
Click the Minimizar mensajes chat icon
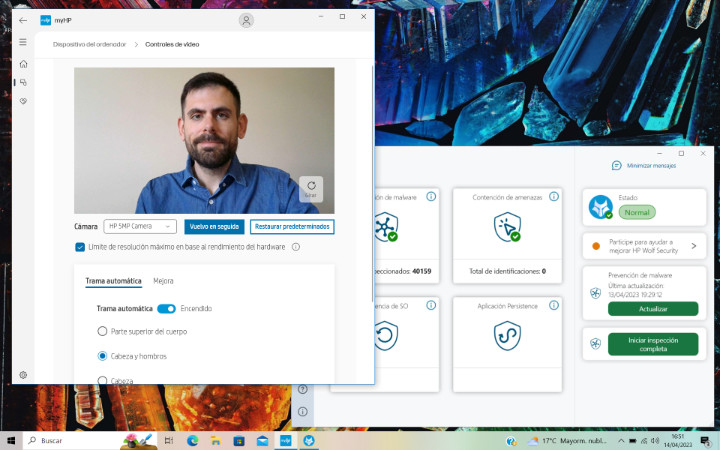tap(617, 165)
